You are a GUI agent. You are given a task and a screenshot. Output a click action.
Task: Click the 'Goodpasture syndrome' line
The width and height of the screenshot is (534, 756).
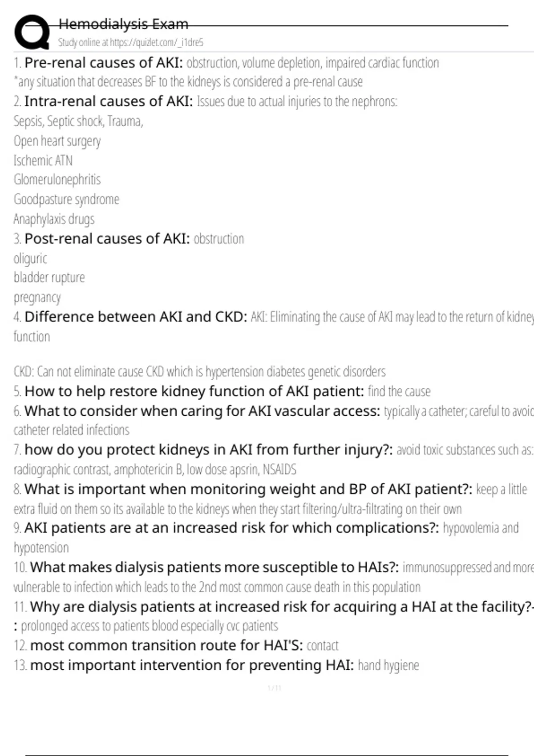(x=66, y=199)
